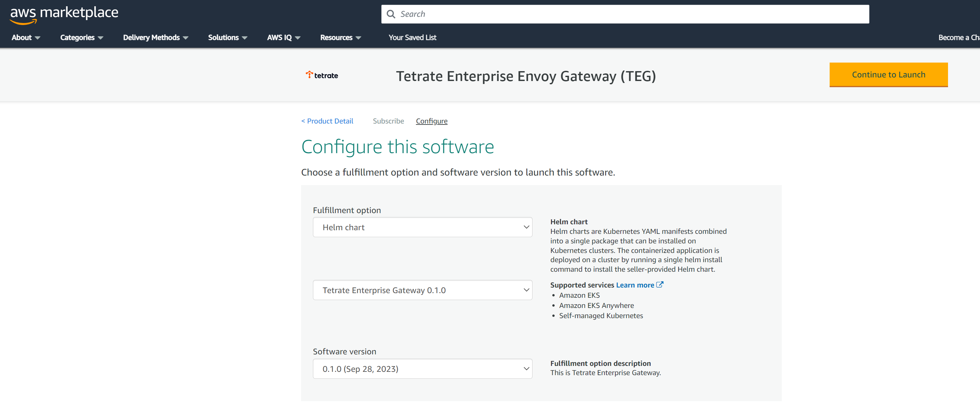
Task: Click the Tetrate vendor logo
Action: [322, 75]
